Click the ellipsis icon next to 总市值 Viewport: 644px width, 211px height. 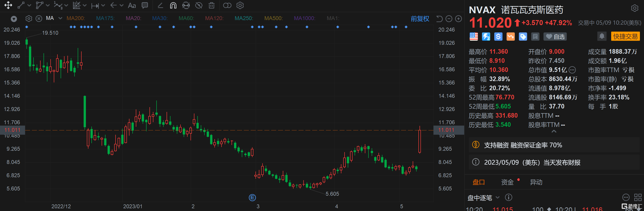572,70
